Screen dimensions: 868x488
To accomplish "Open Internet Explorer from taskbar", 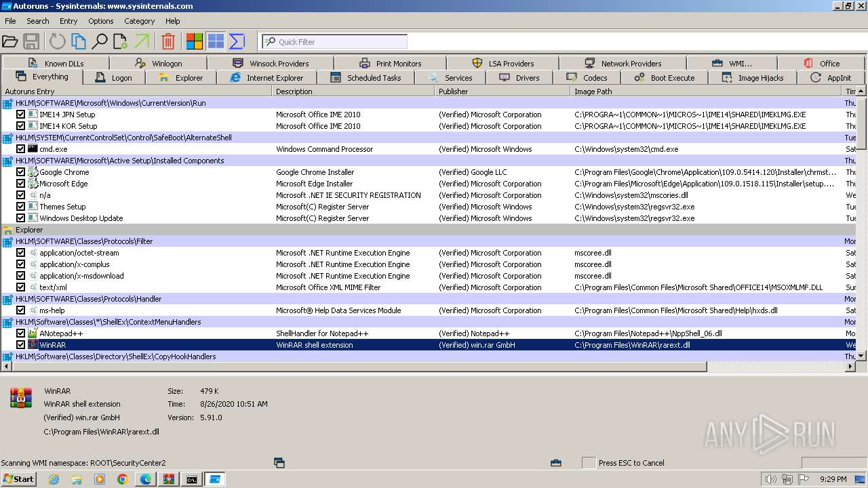I will pos(54,479).
